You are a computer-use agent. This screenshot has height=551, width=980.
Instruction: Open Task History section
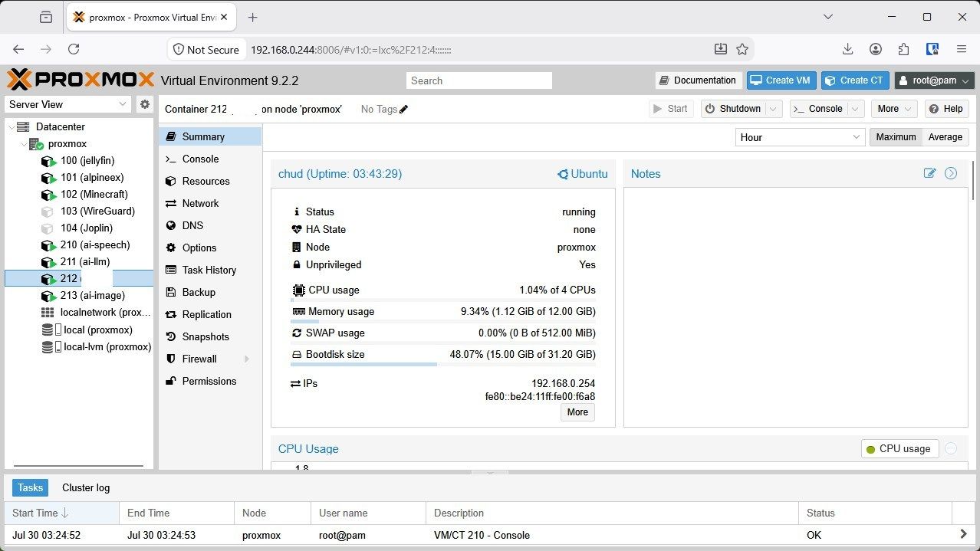210,270
